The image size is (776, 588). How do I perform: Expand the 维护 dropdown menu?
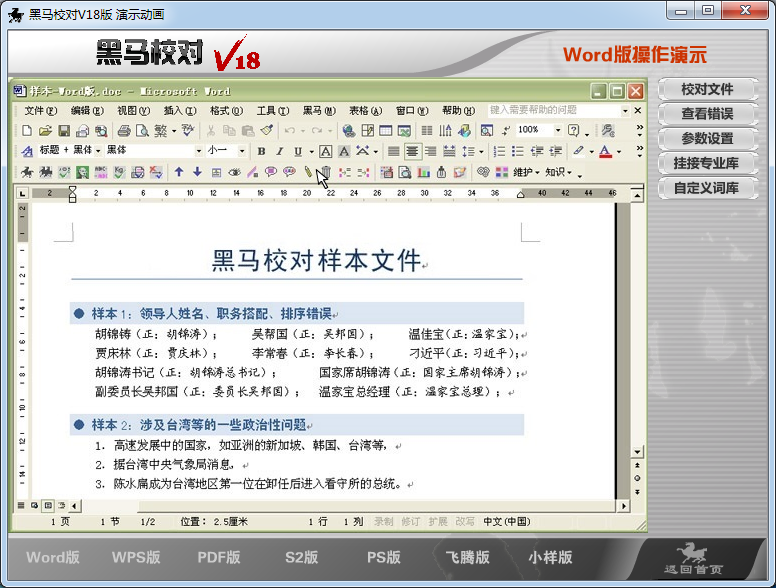(526, 172)
